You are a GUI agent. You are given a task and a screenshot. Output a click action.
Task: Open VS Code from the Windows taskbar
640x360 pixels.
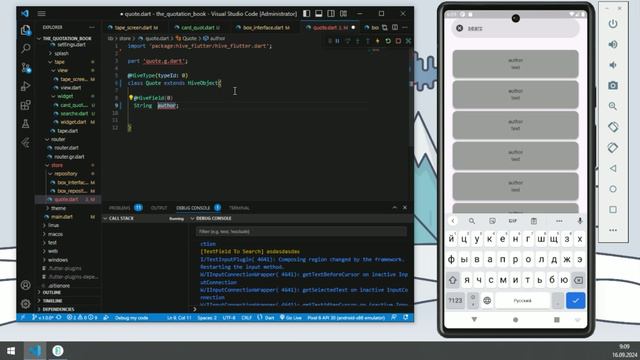click(35, 351)
